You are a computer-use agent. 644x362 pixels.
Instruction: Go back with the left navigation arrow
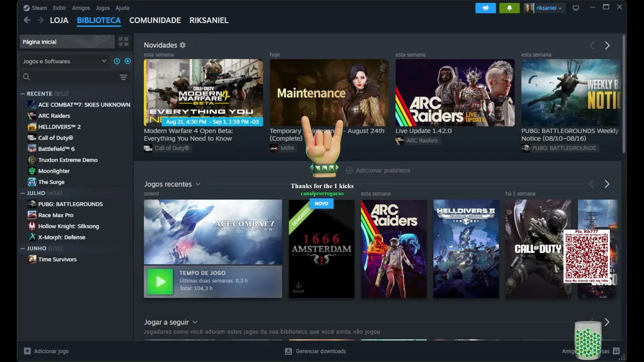[27, 20]
